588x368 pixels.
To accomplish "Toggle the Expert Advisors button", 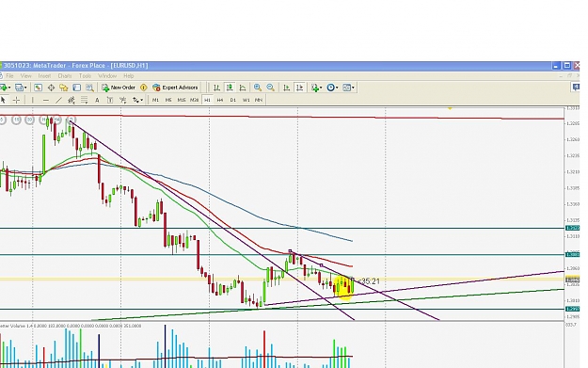I will (x=175, y=88).
